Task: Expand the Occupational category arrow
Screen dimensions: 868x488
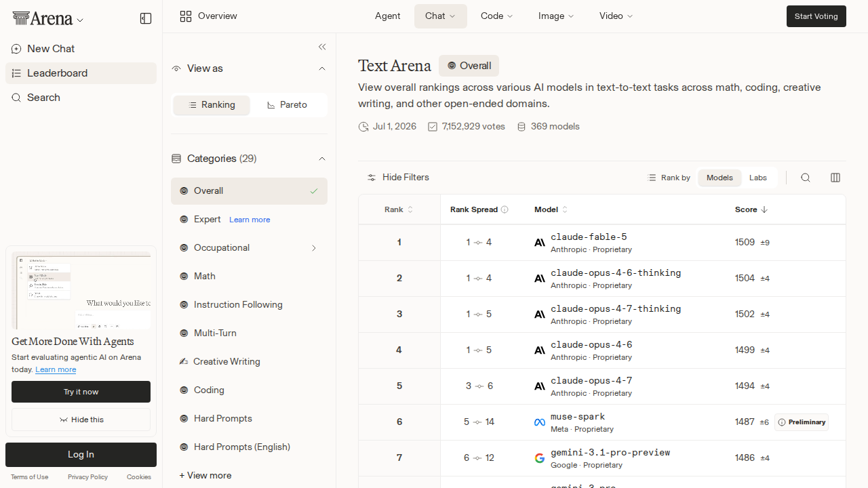Action: [314, 248]
